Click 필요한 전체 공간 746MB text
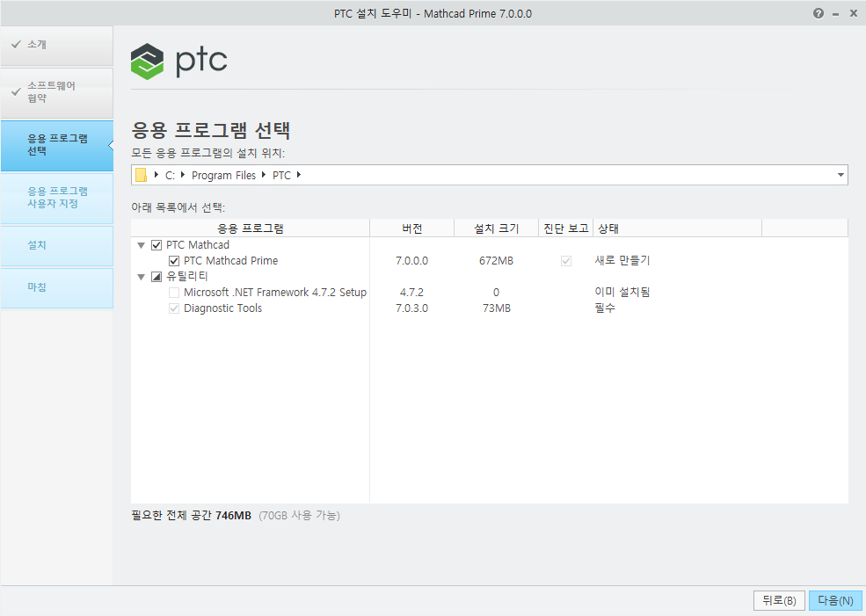 point(191,516)
